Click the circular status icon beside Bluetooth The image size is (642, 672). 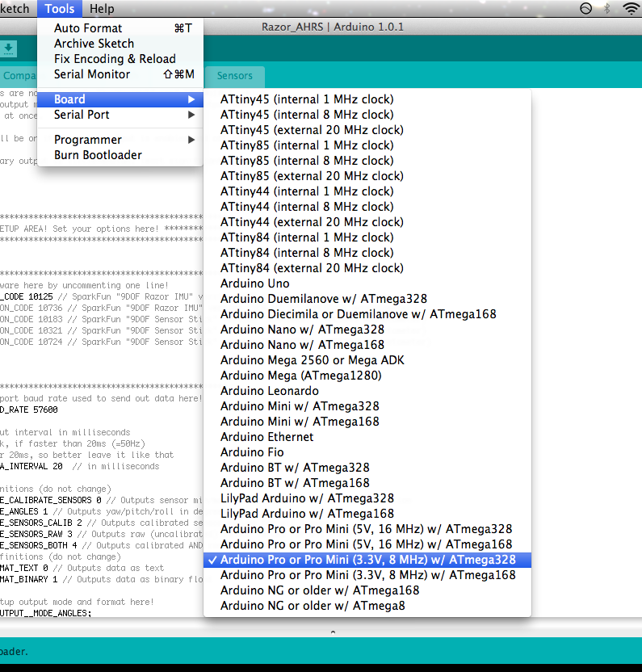[585, 9]
